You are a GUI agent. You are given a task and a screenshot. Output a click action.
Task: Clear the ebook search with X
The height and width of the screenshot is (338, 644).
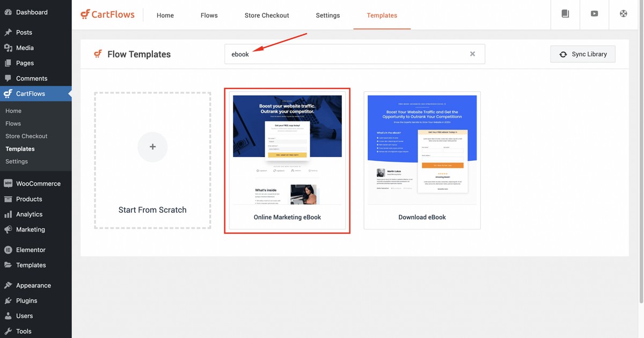pyautogui.click(x=472, y=54)
